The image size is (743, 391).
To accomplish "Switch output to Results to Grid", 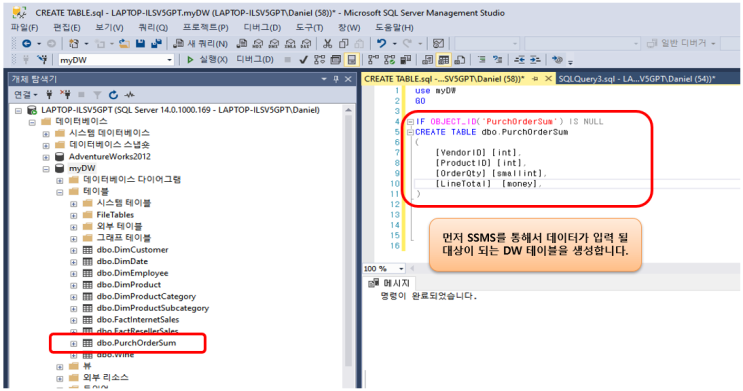I will click(444, 60).
